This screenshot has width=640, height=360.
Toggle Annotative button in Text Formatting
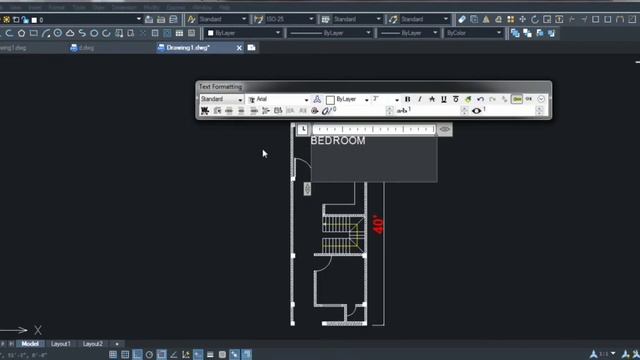(317, 99)
